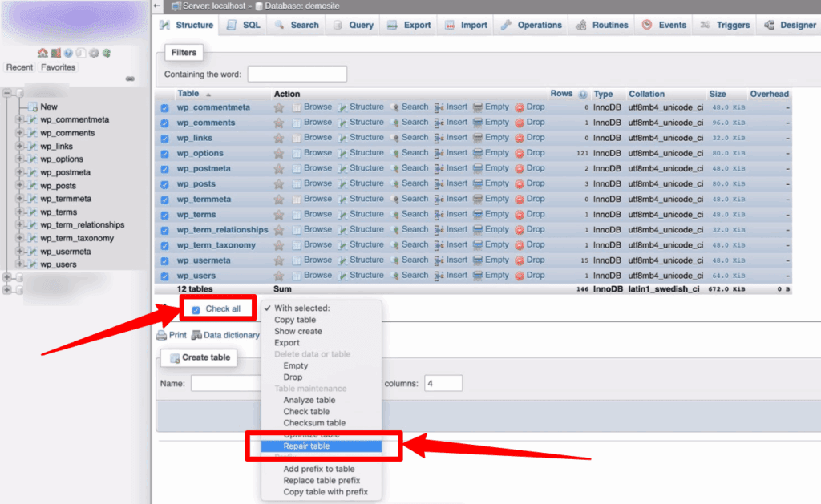Expand wp_term_taxonomy in the sidebar tree
The height and width of the screenshot is (504, 821).
(x=19, y=238)
